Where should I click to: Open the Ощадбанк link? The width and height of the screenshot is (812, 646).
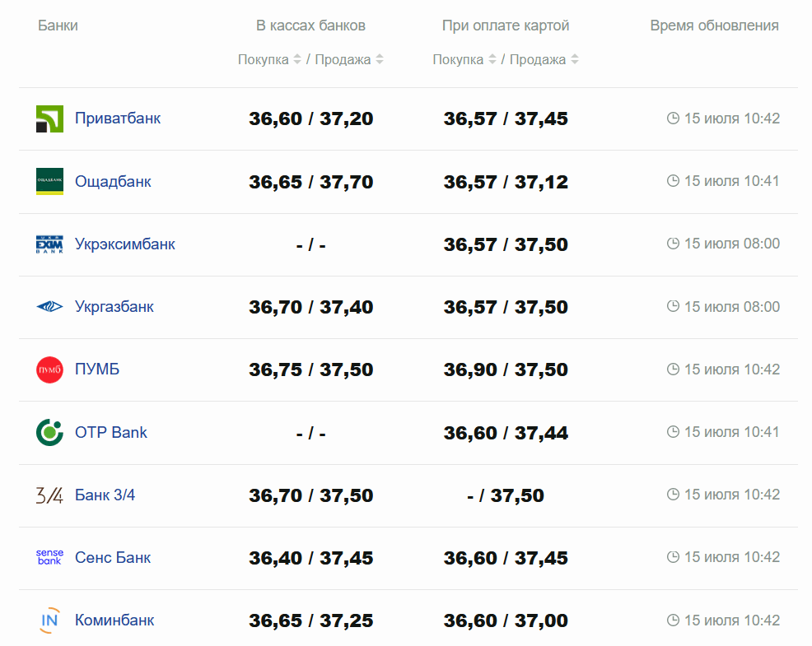(113, 181)
